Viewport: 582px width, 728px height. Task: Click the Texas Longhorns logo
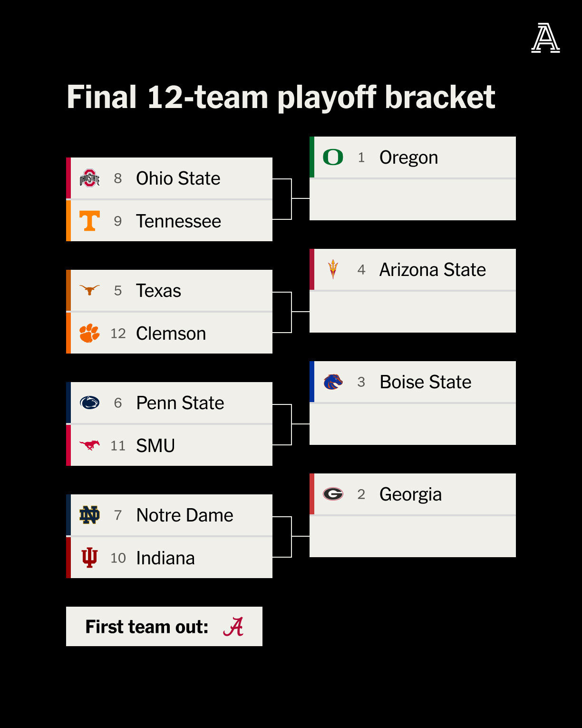point(89,290)
